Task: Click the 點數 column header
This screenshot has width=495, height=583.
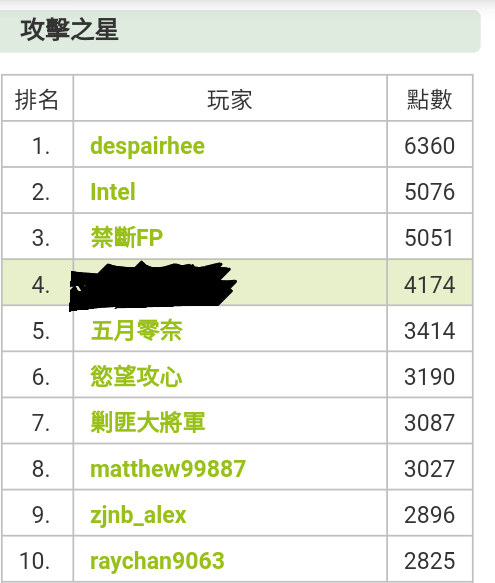Action: [x=430, y=100]
